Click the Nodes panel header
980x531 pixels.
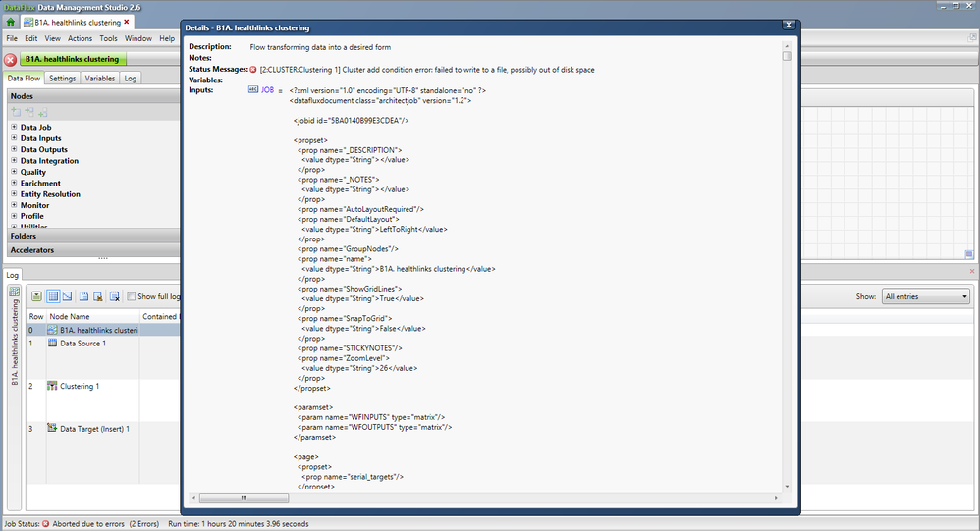click(93, 96)
